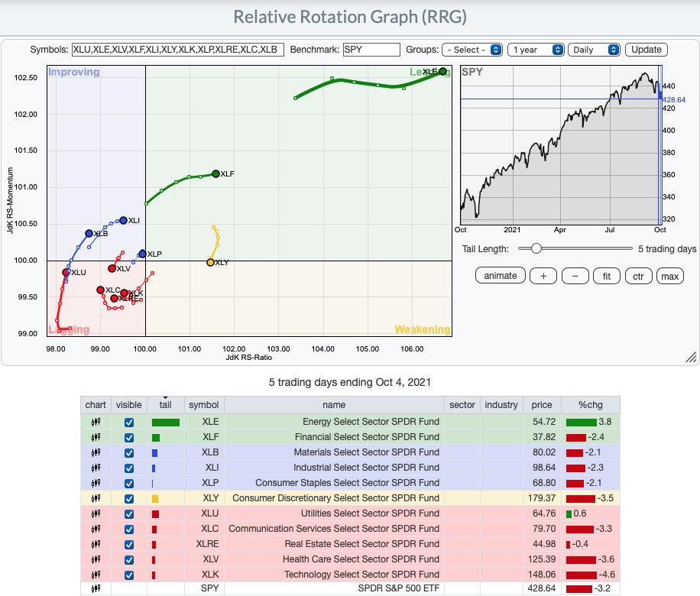Zoom in with the plus button
Viewport: 700px width, 596px height.
click(543, 276)
